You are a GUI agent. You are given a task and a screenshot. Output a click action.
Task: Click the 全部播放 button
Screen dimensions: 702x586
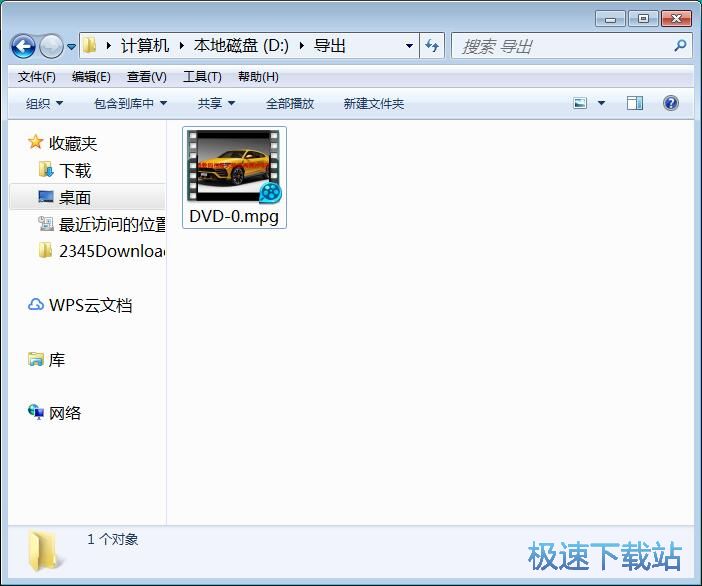290,104
